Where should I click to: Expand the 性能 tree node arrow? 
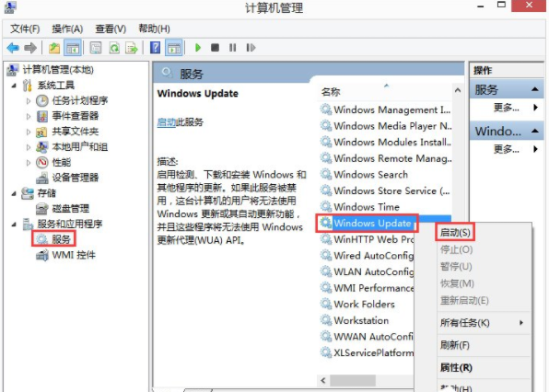[x=29, y=163]
